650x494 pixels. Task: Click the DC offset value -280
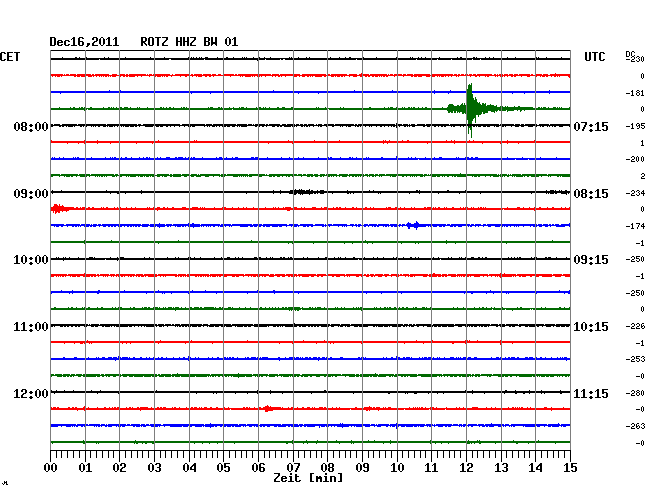[635, 393]
